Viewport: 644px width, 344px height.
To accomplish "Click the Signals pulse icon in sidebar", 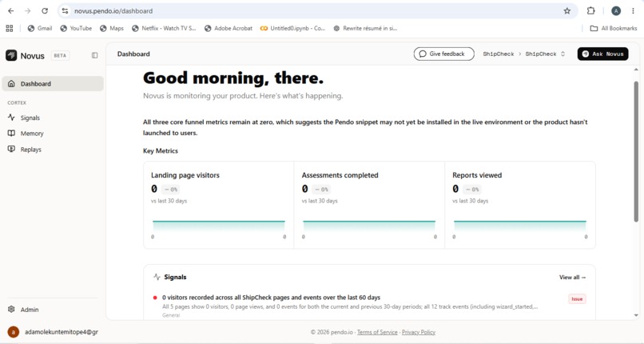I will tap(11, 118).
